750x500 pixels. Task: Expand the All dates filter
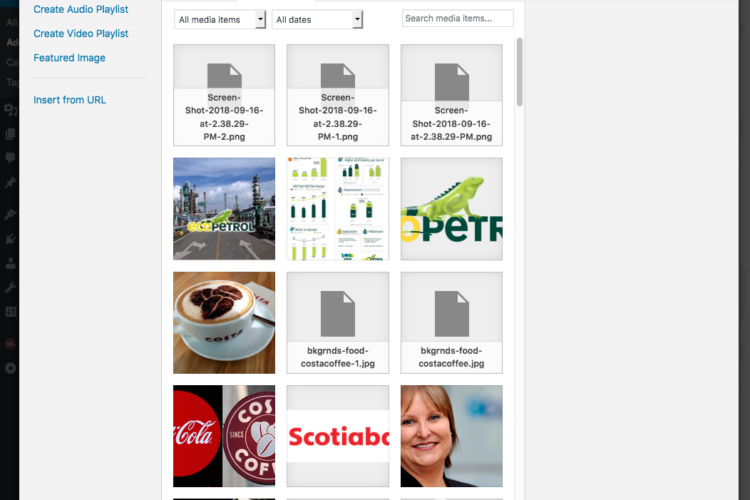[x=317, y=19]
